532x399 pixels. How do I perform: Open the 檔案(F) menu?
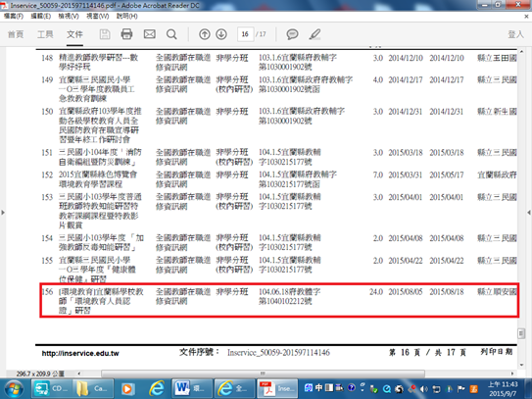(x=14, y=16)
